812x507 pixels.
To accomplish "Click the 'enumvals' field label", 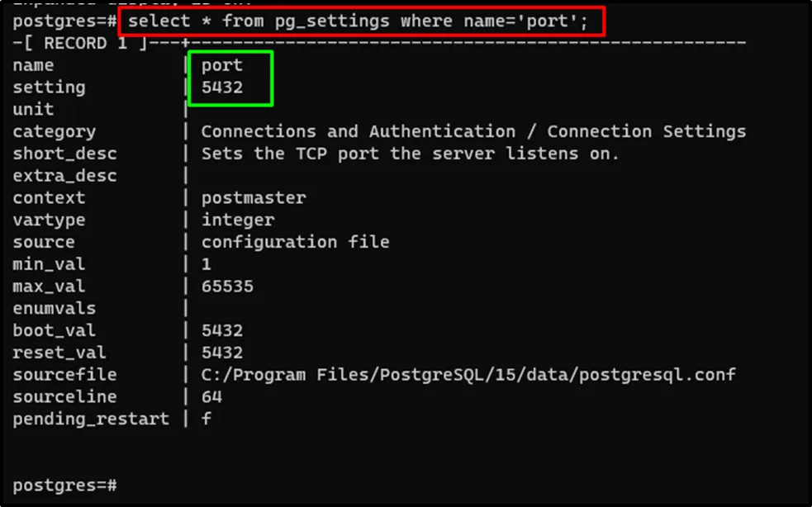I will pyautogui.click(x=54, y=309).
